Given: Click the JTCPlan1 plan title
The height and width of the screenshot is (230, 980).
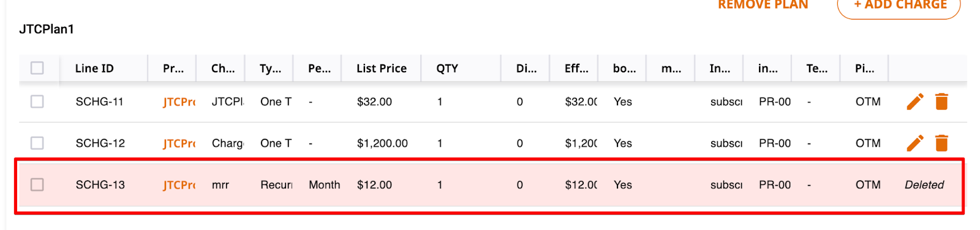Looking at the screenshot, I should pyautogui.click(x=47, y=29).
